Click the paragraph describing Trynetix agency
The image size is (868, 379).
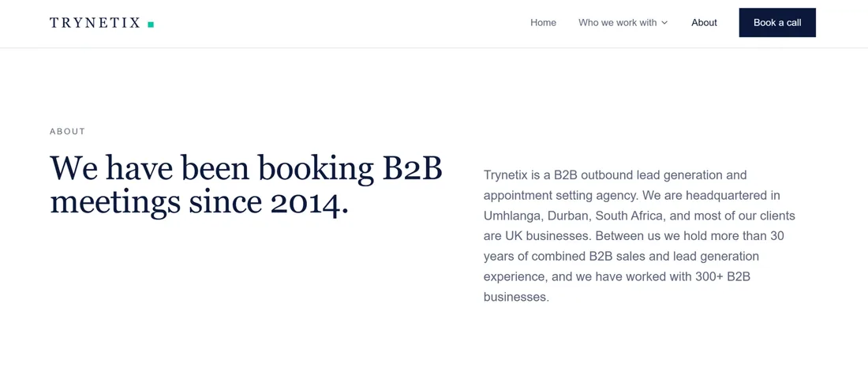coord(639,236)
